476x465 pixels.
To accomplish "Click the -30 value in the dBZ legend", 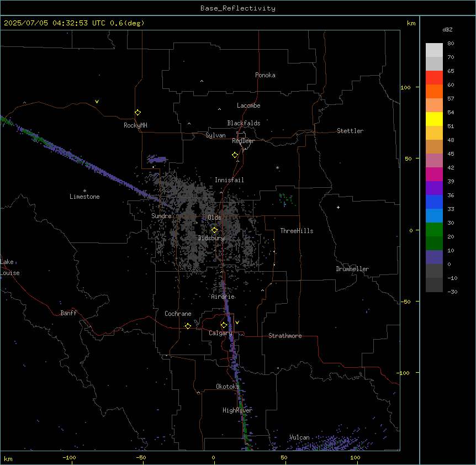I will click(x=452, y=292).
